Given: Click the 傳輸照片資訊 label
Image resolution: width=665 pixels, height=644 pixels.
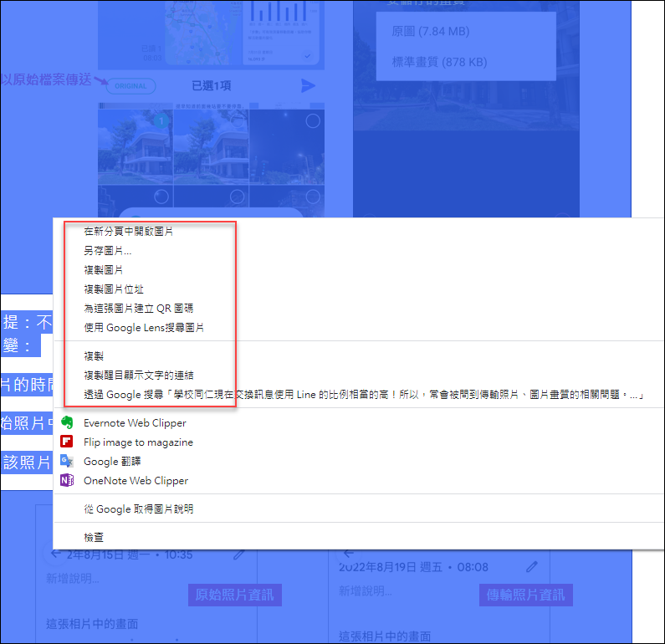Looking at the screenshot, I should click(526, 595).
